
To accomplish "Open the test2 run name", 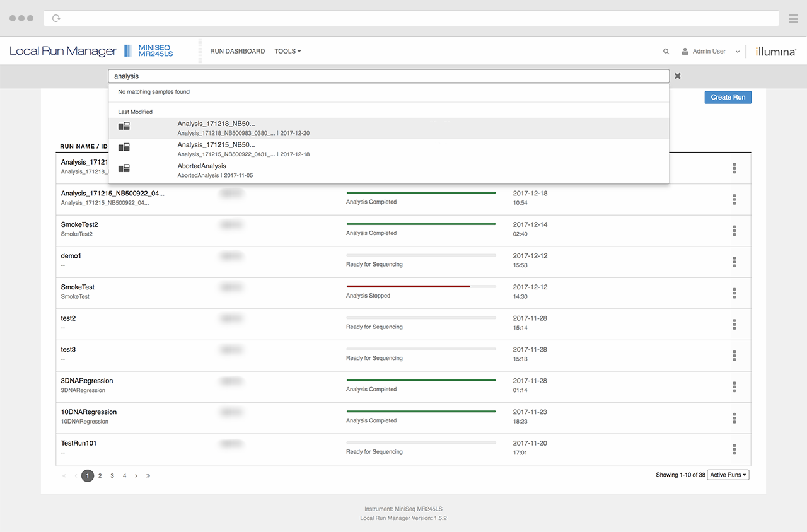I will coord(68,318).
